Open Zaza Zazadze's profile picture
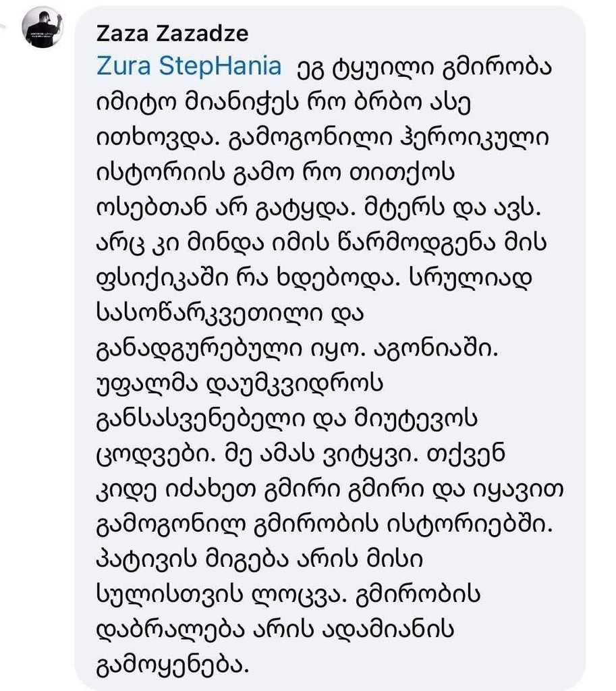Viewport: 616px width, 691px height. [42, 30]
